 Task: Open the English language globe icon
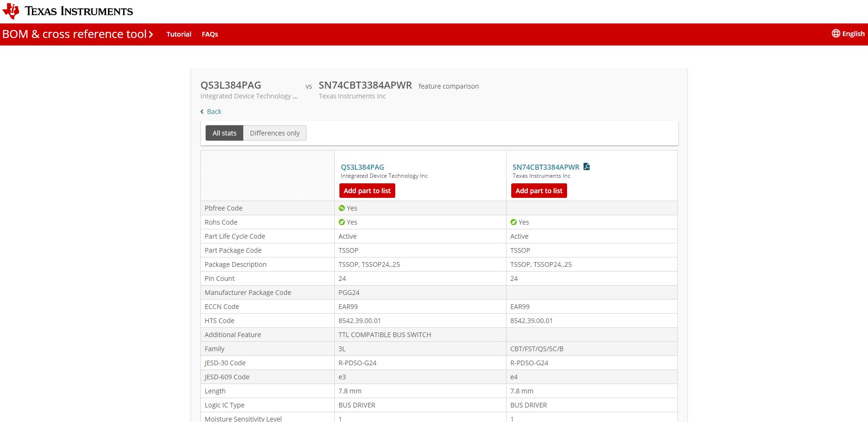(836, 33)
